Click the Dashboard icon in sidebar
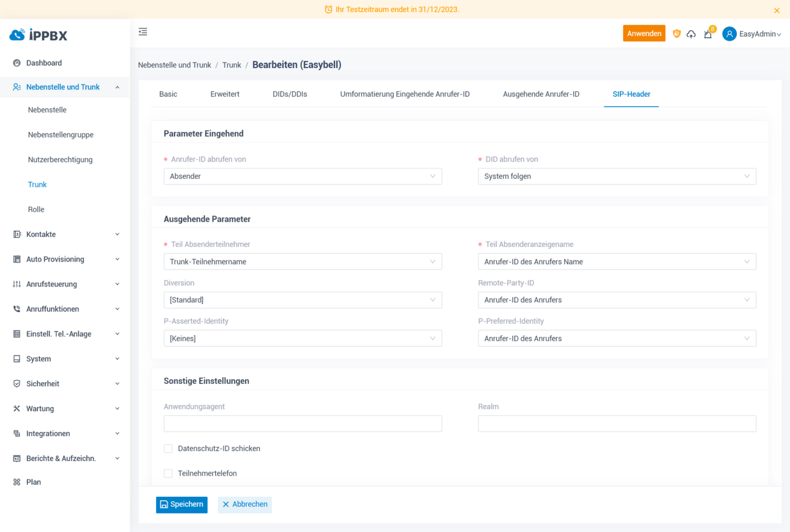The width and height of the screenshot is (790, 532). tap(17, 63)
